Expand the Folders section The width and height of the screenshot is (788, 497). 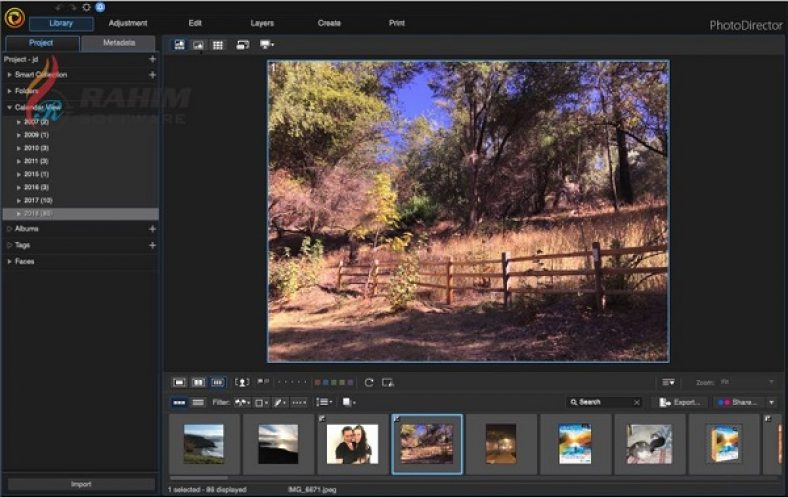[10, 91]
